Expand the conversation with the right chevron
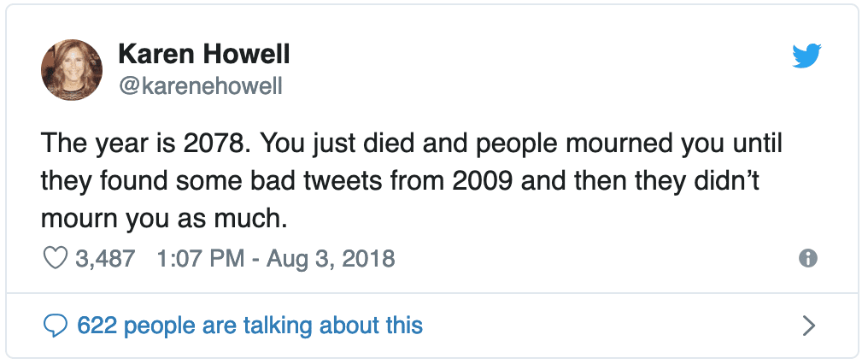 click(x=808, y=325)
